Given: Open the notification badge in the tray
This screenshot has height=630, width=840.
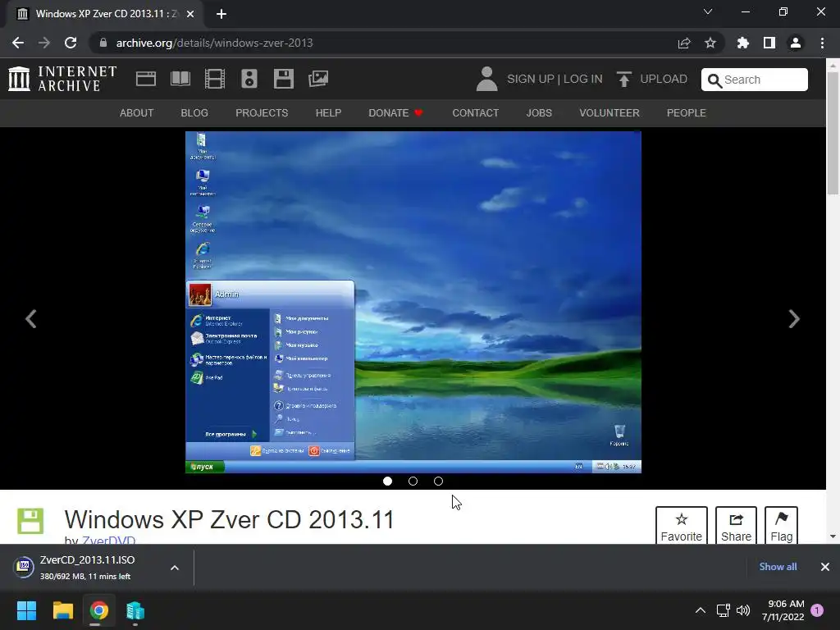Looking at the screenshot, I should tap(817, 610).
